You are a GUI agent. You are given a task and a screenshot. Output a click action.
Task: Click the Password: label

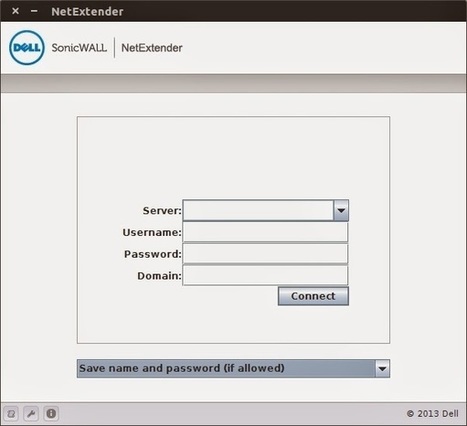coord(153,254)
